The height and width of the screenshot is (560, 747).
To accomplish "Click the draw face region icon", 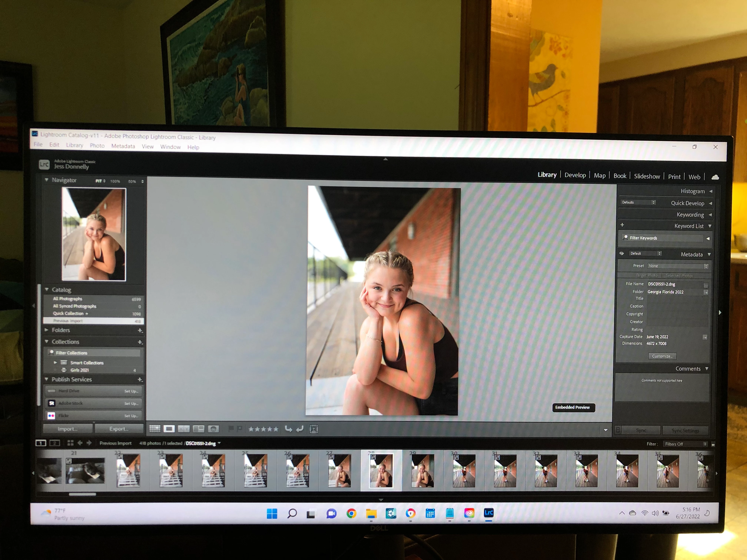I will [x=314, y=429].
